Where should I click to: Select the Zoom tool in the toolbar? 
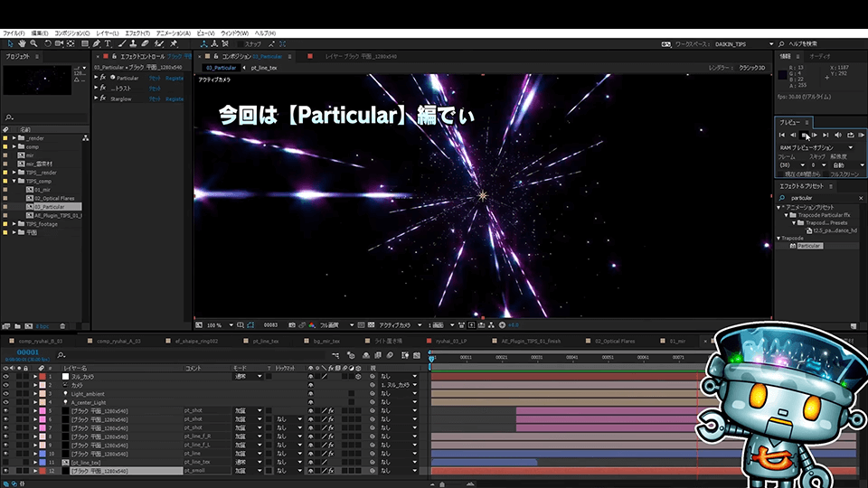click(x=35, y=43)
